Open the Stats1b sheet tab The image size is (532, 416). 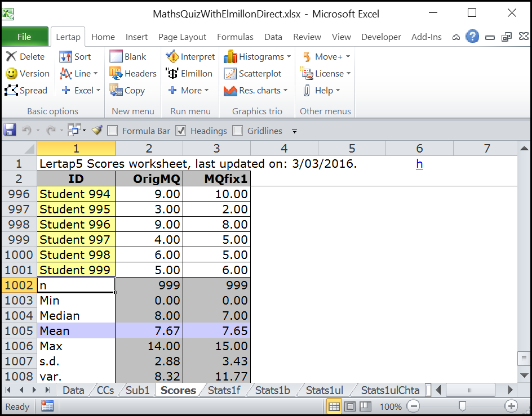click(x=272, y=390)
